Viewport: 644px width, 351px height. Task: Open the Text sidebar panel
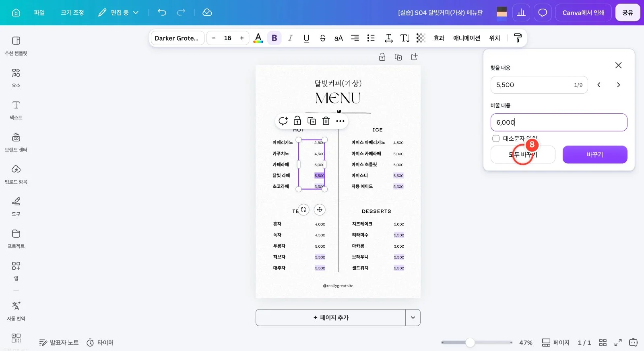16,110
